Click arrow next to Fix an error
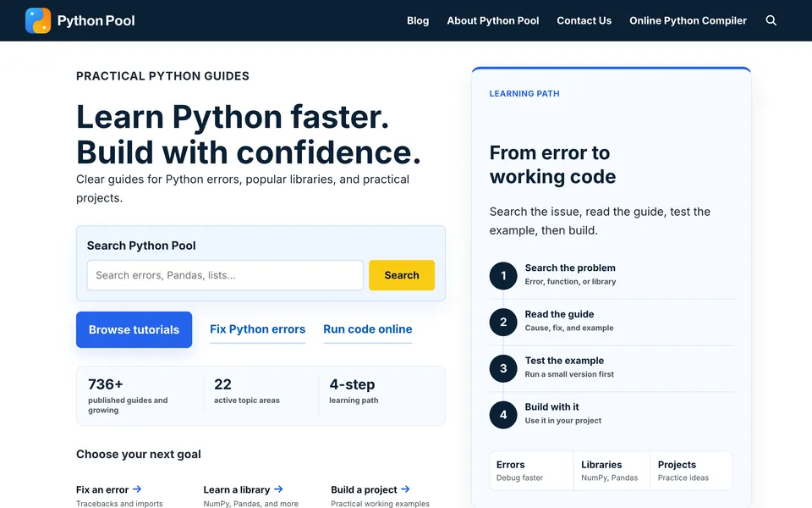The height and width of the screenshot is (508, 812). 137,489
